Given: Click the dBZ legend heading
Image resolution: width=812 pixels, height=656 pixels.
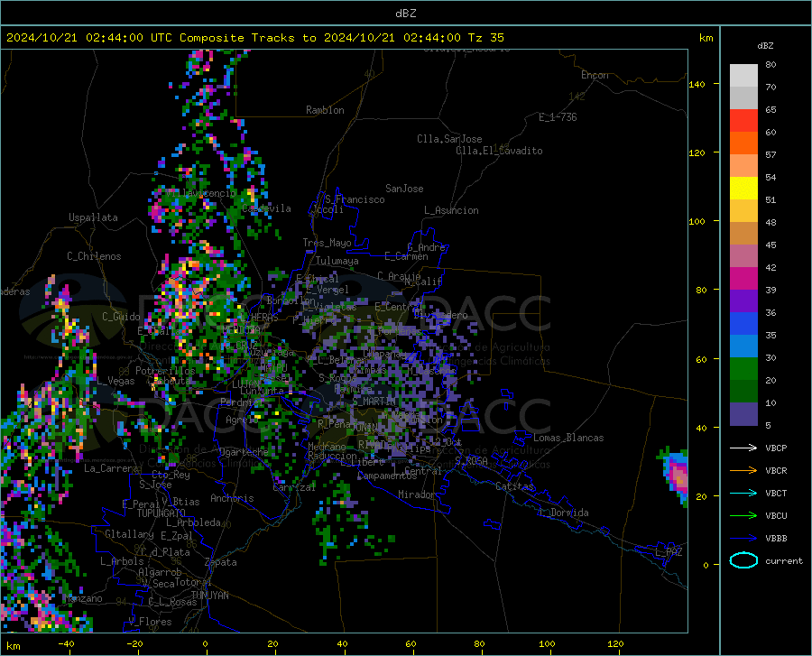Looking at the screenshot, I should (765, 45).
